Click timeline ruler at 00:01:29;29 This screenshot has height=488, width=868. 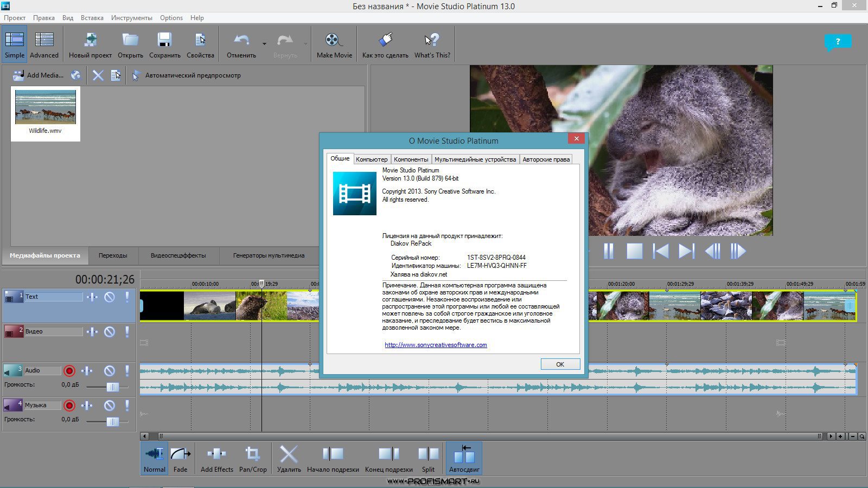coord(680,284)
